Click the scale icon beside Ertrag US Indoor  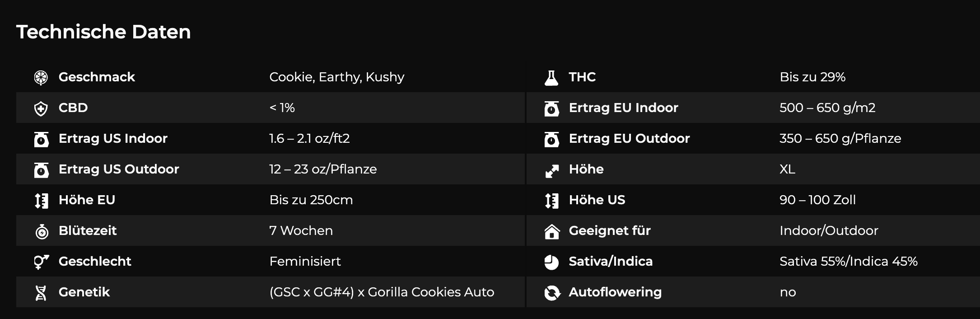pos(41,139)
